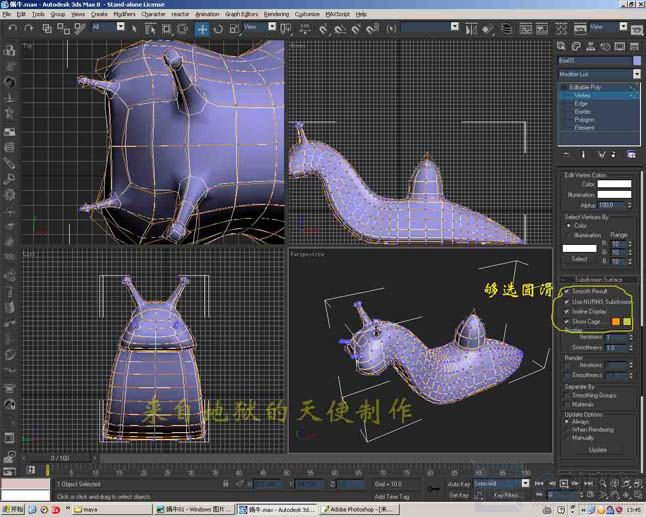Open the selection filter All dropdown

click(120, 27)
